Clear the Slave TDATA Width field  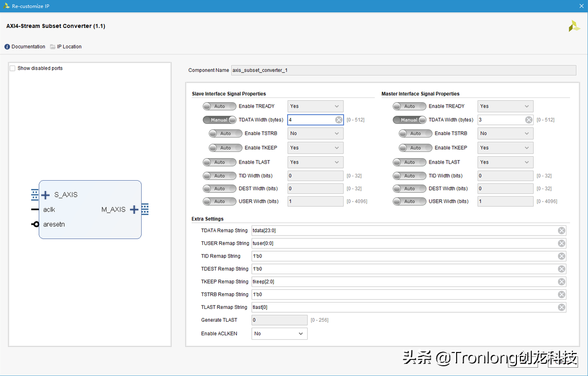coord(339,120)
